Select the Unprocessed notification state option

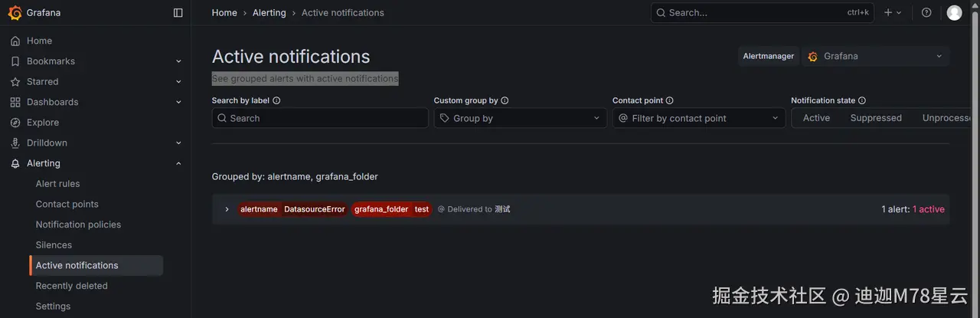point(946,118)
